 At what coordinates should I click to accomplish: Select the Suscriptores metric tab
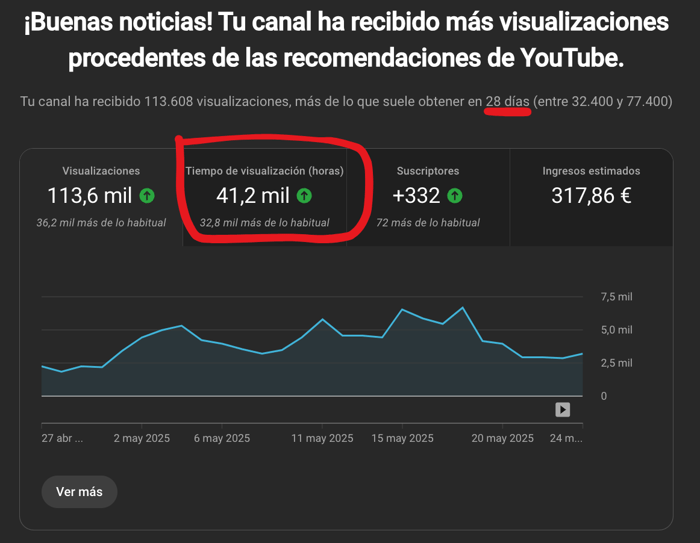(428, 197)
